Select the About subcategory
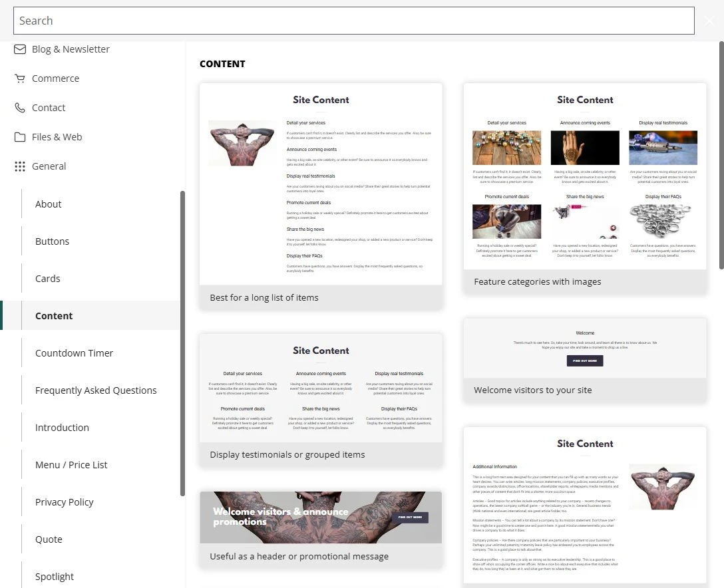 tap(48, 204)
